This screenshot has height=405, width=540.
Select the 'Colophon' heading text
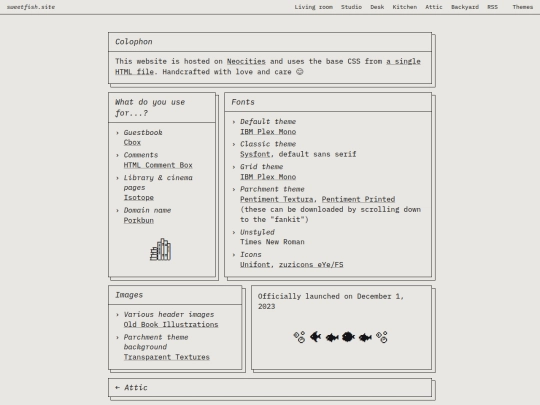134,42
